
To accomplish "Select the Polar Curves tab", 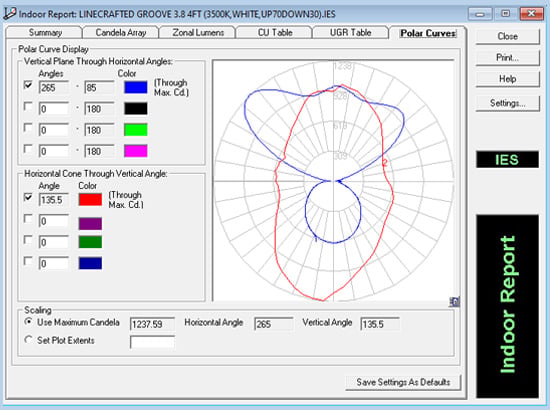I will (428, 33).
